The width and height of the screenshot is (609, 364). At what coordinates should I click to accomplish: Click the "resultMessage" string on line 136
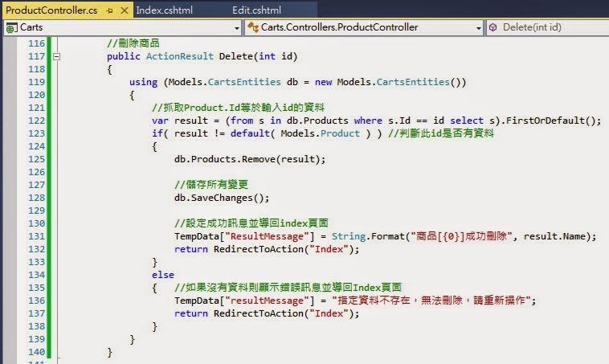pos(267,301)
